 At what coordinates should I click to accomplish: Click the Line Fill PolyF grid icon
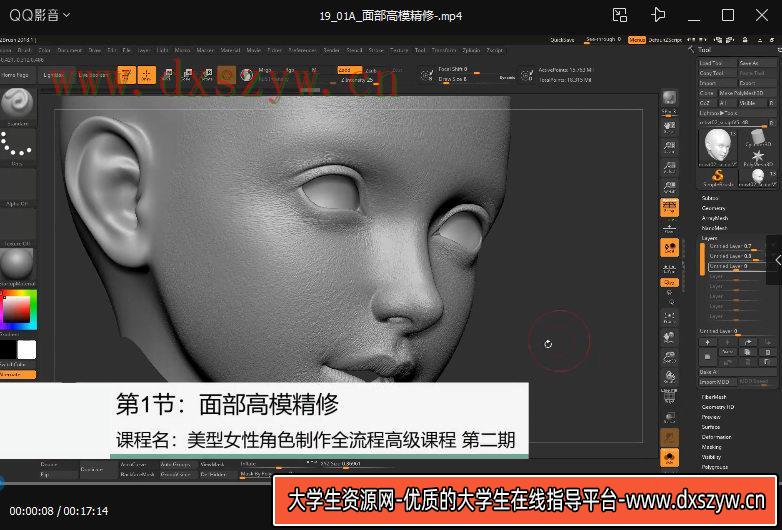click(669, 396)
